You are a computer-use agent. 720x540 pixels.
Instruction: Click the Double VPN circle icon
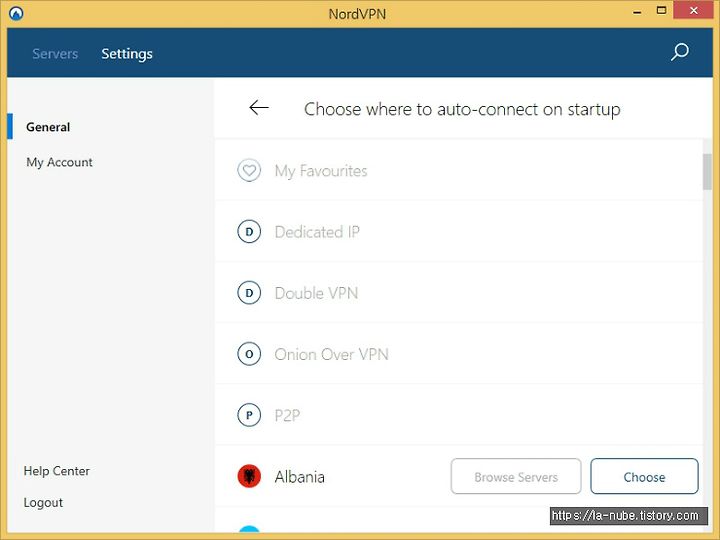[249, 292]
